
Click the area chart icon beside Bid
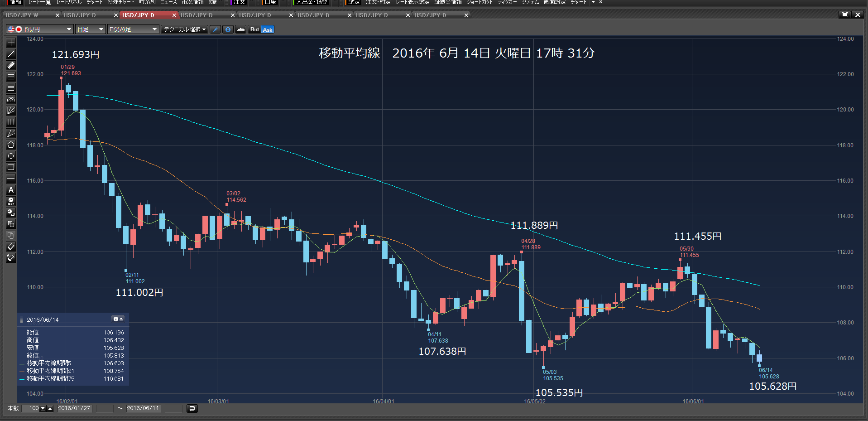[240, 29]
